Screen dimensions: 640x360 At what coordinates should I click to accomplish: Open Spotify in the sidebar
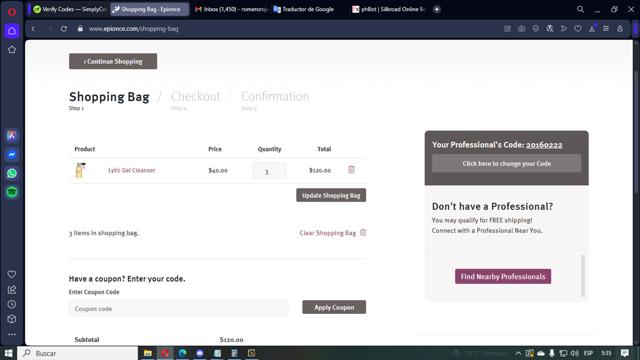tap(12, 192)
